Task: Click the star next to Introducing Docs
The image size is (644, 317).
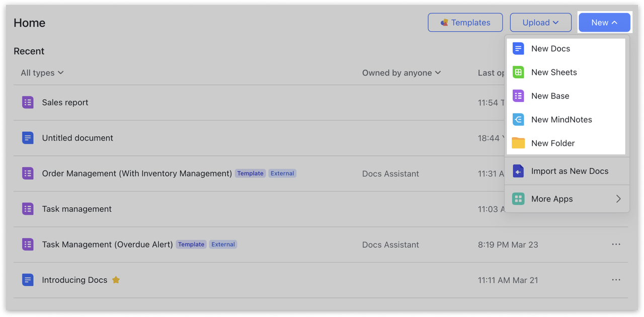Action: click(x=116, y=280)
